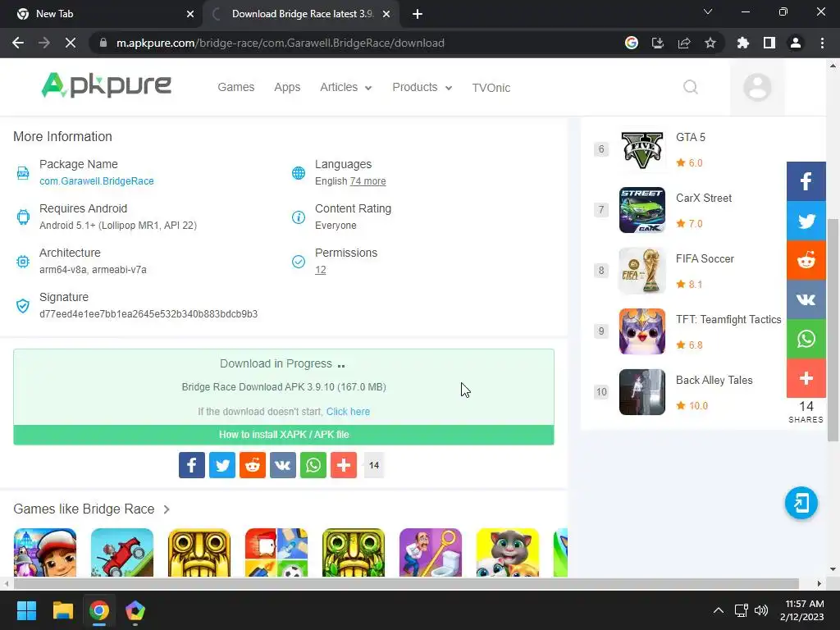
Task: Click Reddit share button below download box
Action: click(x=253, y=465)
